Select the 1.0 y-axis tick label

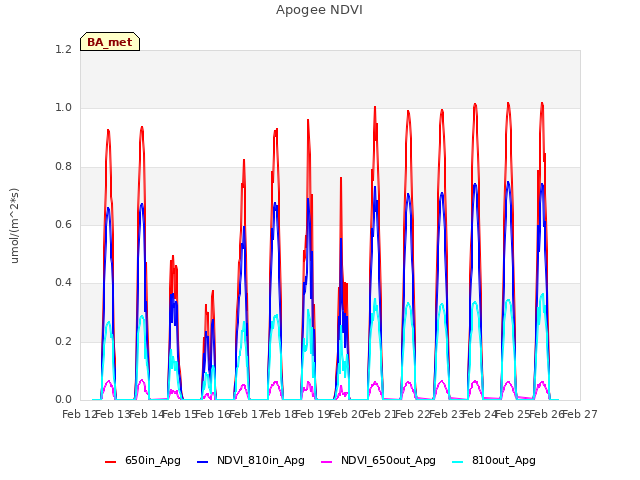[63, 108]
